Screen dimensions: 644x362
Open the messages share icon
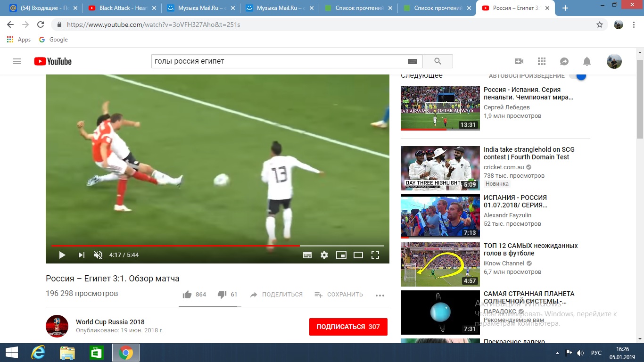(564, 61)
